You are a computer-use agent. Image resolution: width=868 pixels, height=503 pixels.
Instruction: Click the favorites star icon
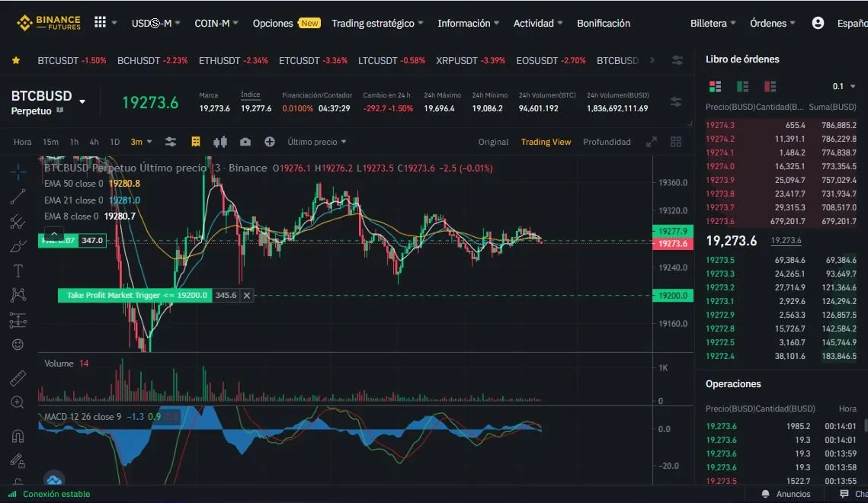pos(16,60)
